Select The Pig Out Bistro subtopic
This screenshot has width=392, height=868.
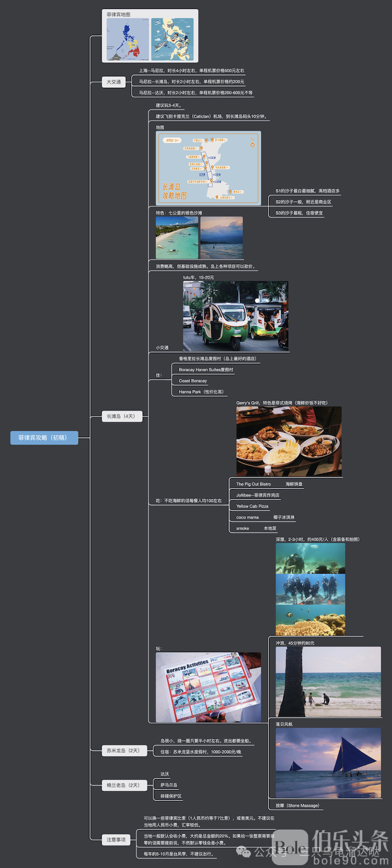pyautogui.click(x=254, y=485)
